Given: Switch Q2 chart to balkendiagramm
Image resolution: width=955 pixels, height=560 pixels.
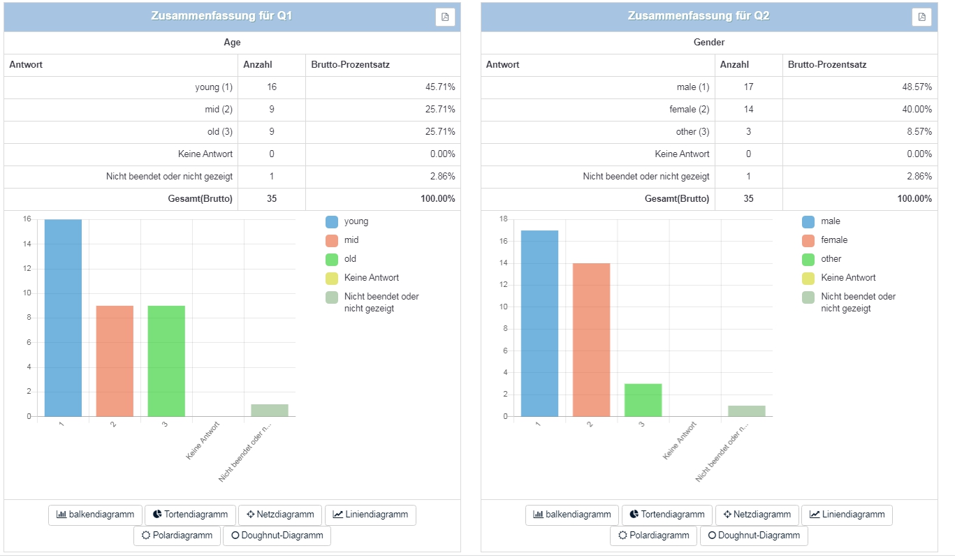Looking at the screenshot, I should [x=572, y=515].
